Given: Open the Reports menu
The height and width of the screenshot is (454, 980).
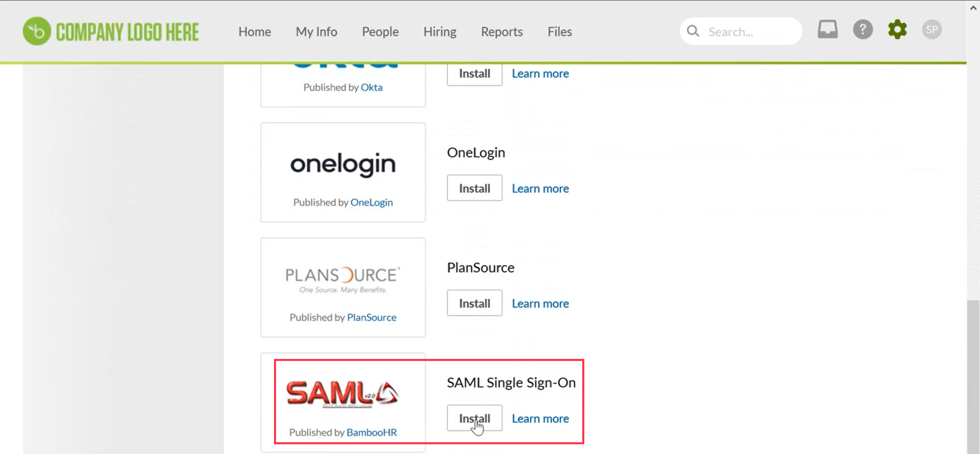Looking at the screenshot, I should [x=502, y=32].
